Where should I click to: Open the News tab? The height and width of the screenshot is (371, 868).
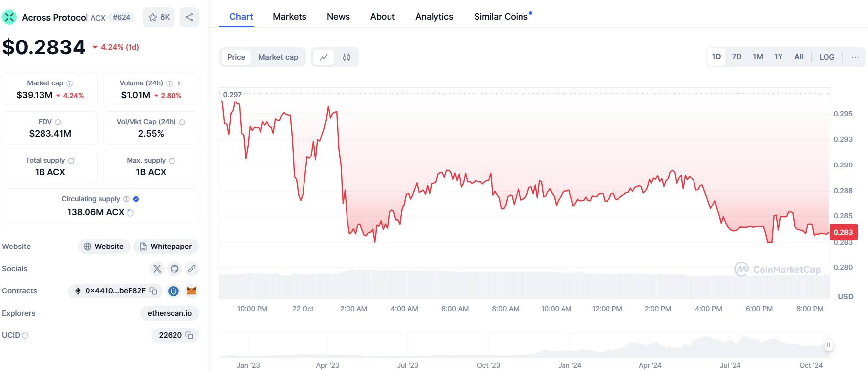(338, 17)
